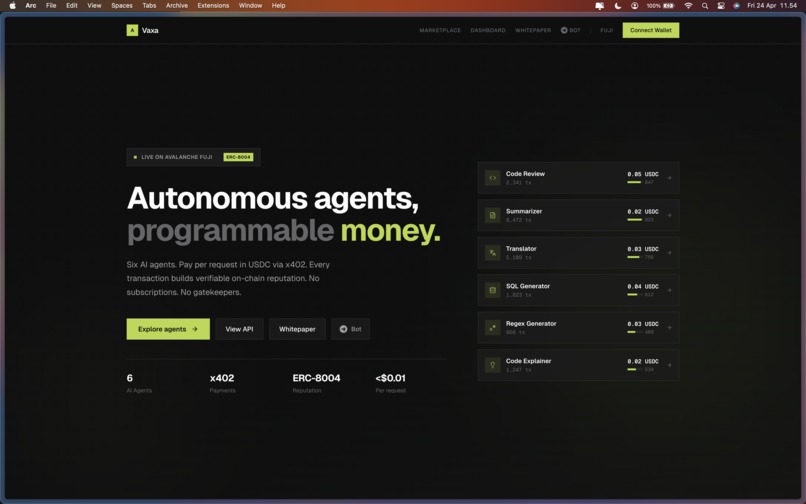Open the File menu

pos(51,6)
